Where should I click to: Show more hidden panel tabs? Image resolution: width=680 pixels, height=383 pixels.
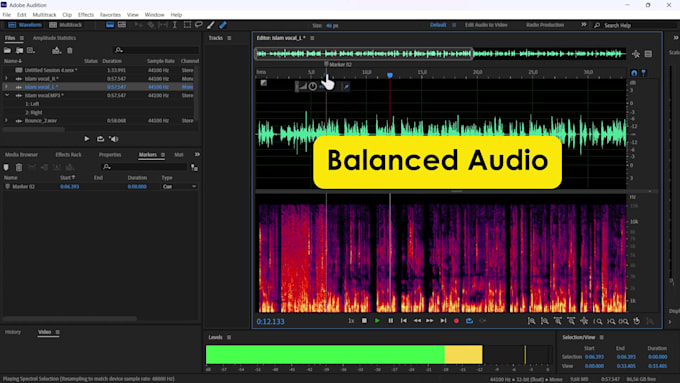pos(197,154)
